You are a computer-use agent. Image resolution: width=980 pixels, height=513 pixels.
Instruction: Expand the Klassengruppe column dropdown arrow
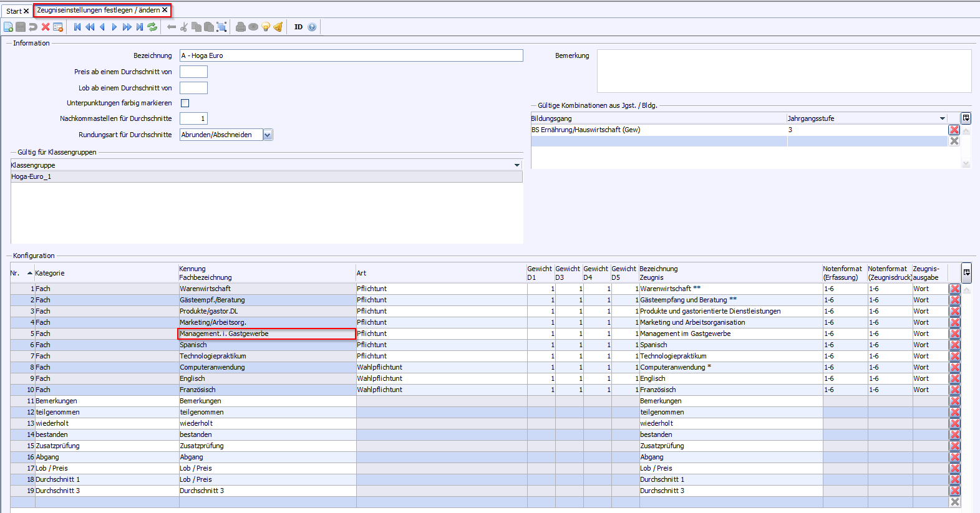tap(517, 165)
